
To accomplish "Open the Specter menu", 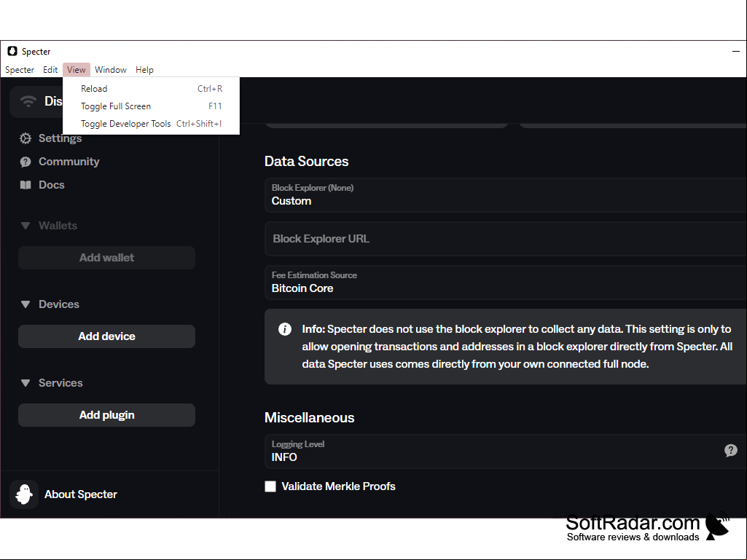I will tap(20, 69).
